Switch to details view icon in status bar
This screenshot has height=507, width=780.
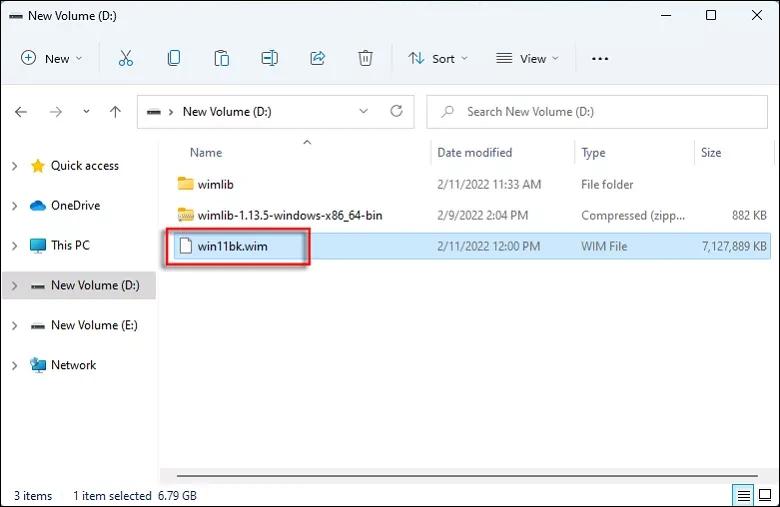[x=743, y=496]
